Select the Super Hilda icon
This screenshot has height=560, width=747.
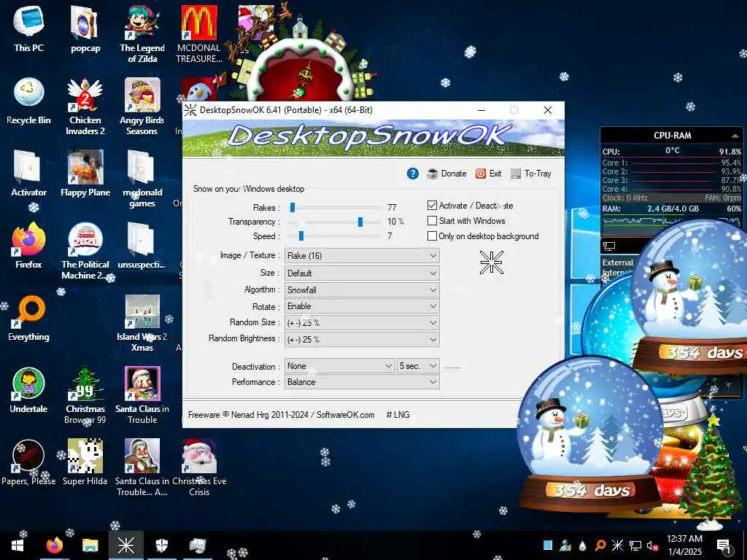point(85,462)
